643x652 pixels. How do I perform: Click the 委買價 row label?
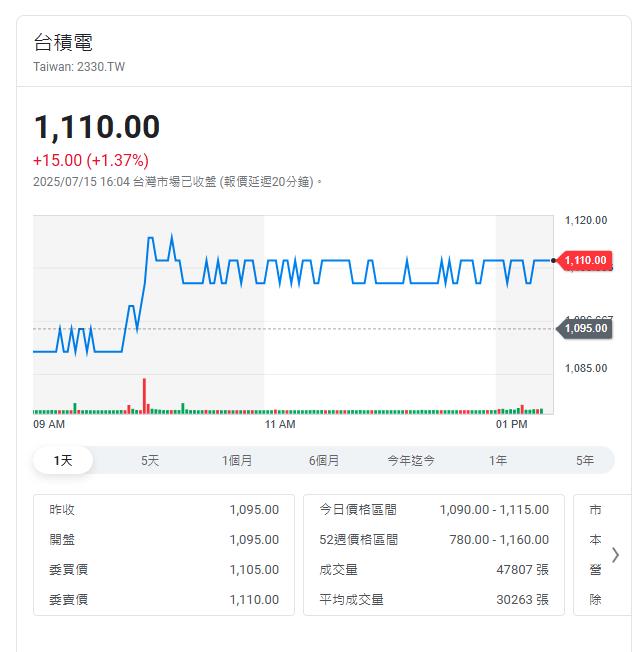(x=68, y=569)
